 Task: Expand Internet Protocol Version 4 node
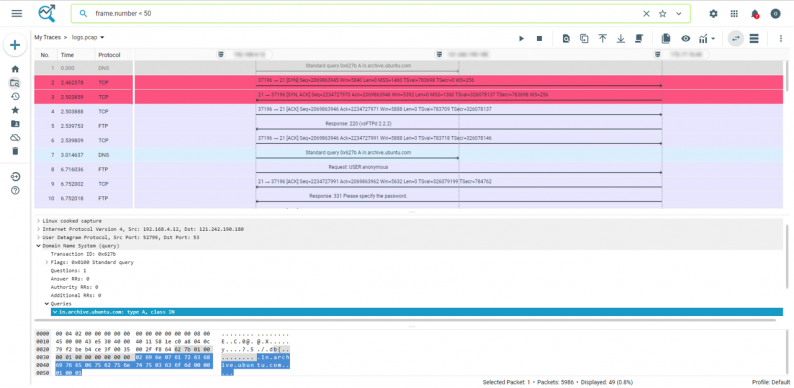pyautogui.click(x=38, y=229)
